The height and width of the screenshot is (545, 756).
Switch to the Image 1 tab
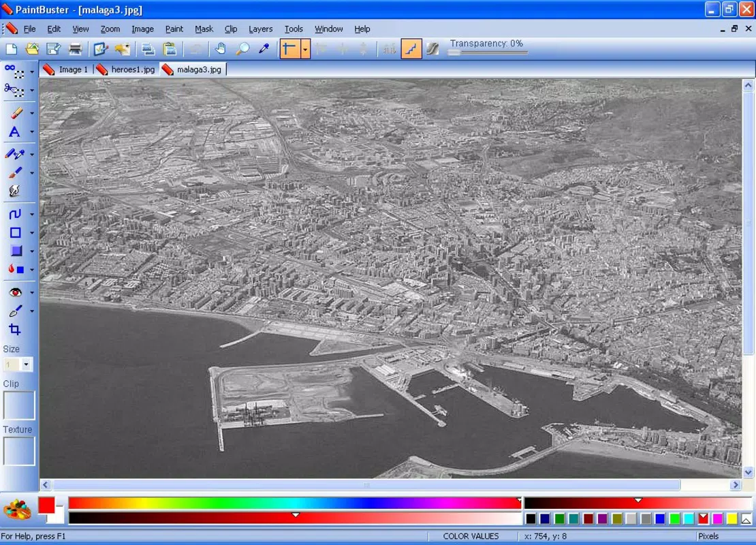[x=66, y=69]
